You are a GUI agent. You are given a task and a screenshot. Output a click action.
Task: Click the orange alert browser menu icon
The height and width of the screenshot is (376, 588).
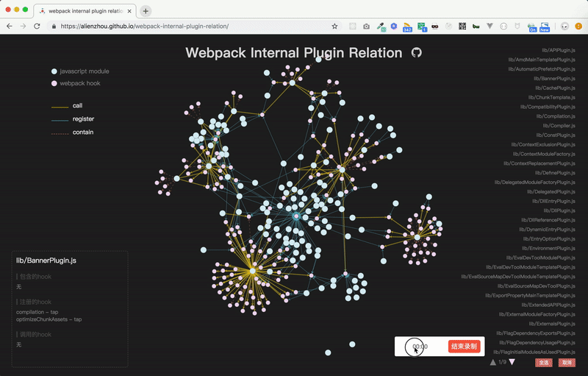pos(578,26)
